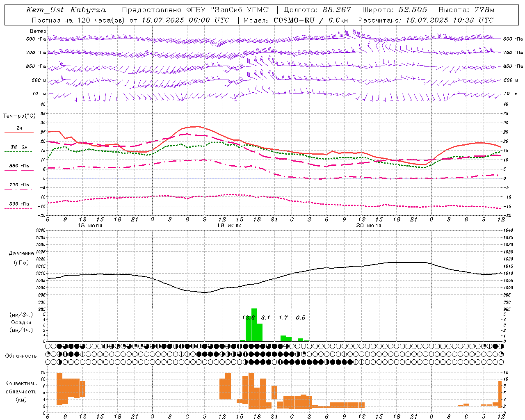The height and width of the screenshot is (420, 525).
Task: Click the Давление pressure panel label
Action: click(x=21, y=253)
